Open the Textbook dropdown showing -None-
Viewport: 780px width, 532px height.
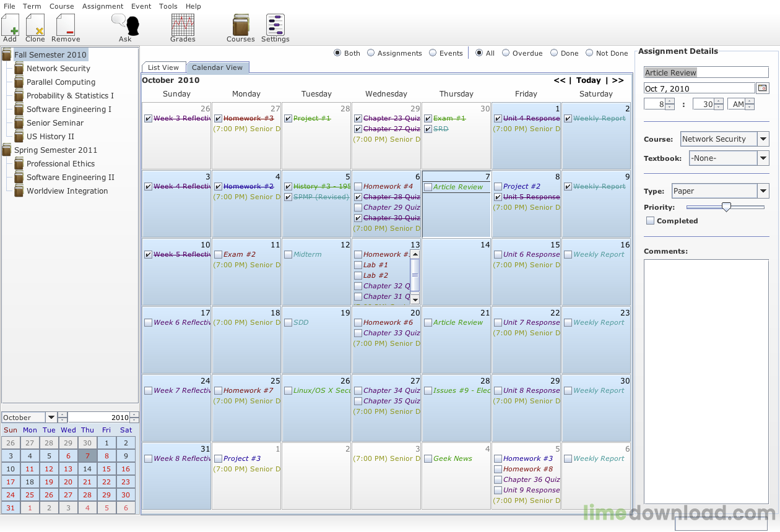click(763, 158)
